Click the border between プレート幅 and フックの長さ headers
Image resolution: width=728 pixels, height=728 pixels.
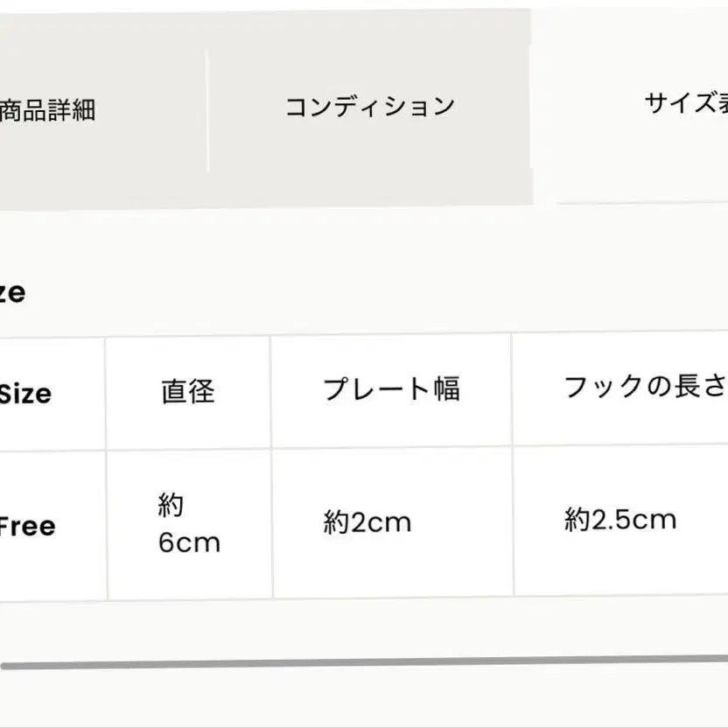[512, 388]
